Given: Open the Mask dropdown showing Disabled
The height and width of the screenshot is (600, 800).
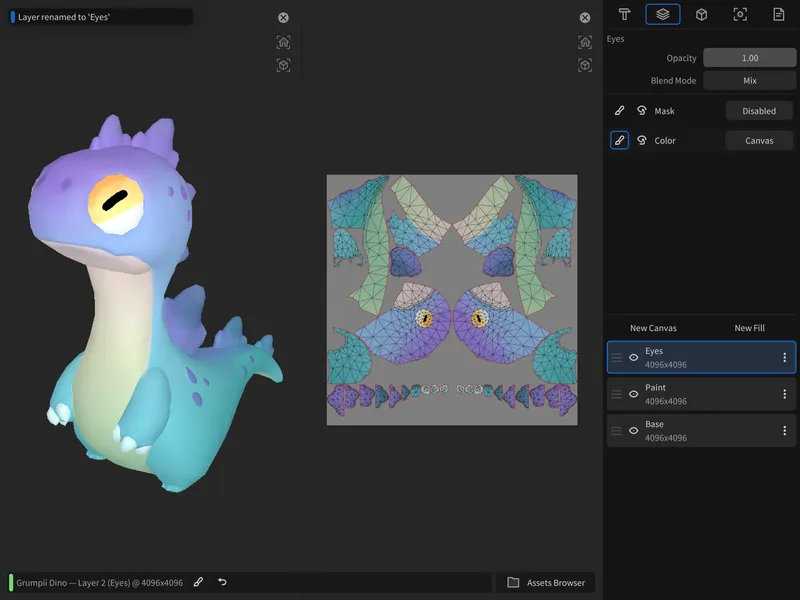Looking at the screenshot, I should pyautogui.click(x=758, y=111).
